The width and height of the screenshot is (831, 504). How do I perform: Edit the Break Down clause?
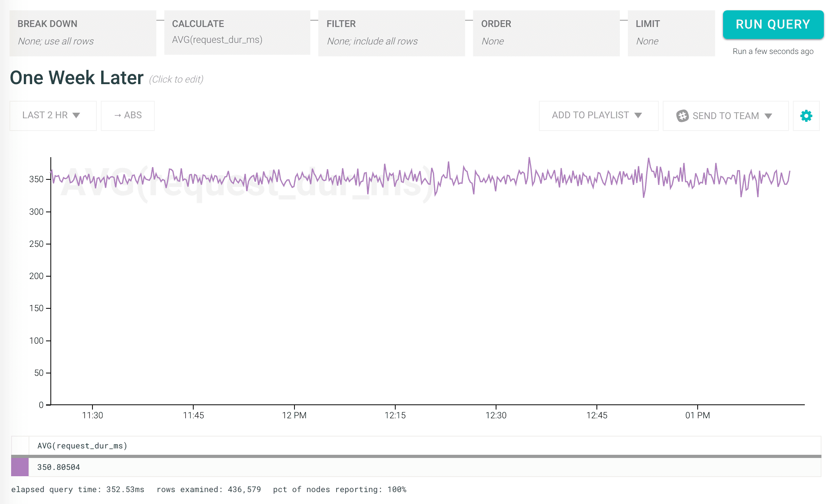click(x=83, y=33)
